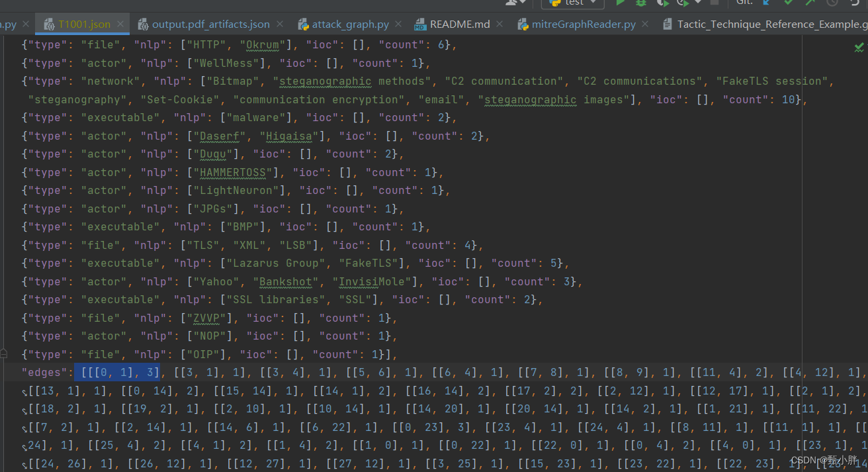Close the mitreGraphReader.py tab
This screenshot has height=472, width=868.
(x=646, y=24)
